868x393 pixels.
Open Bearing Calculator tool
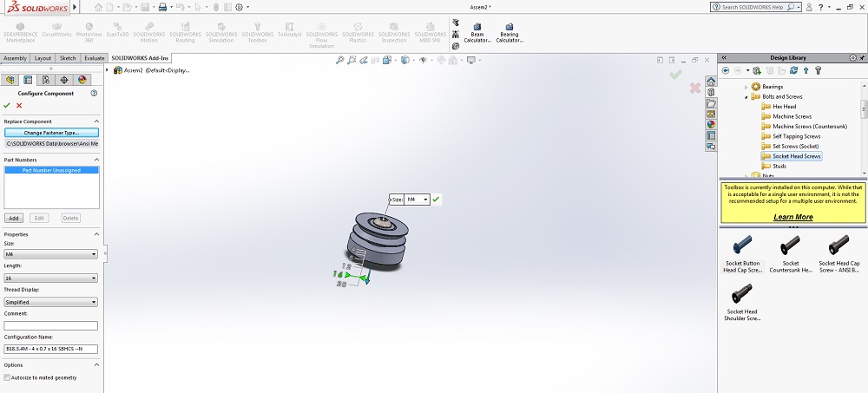coord(510,33)
